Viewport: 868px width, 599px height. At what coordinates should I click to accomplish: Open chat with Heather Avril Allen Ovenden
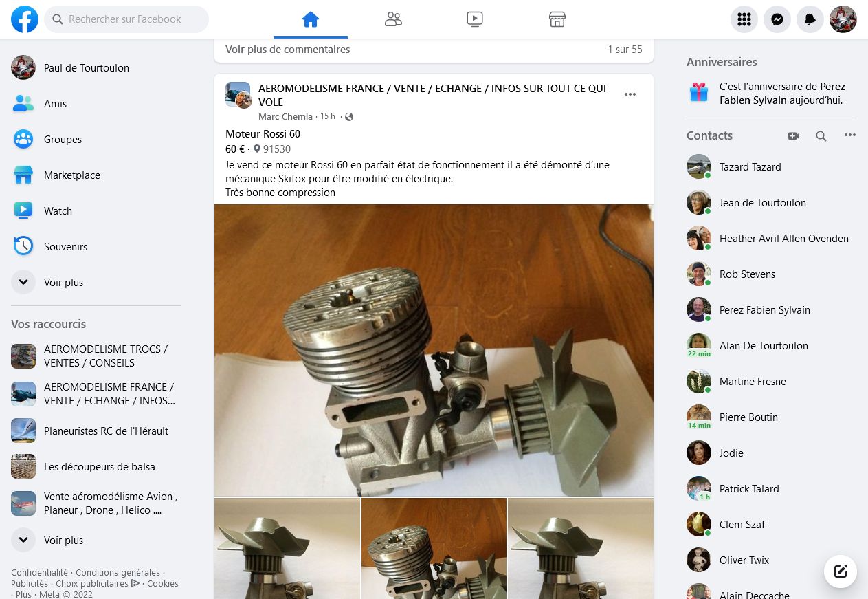(x=772, y=238)
